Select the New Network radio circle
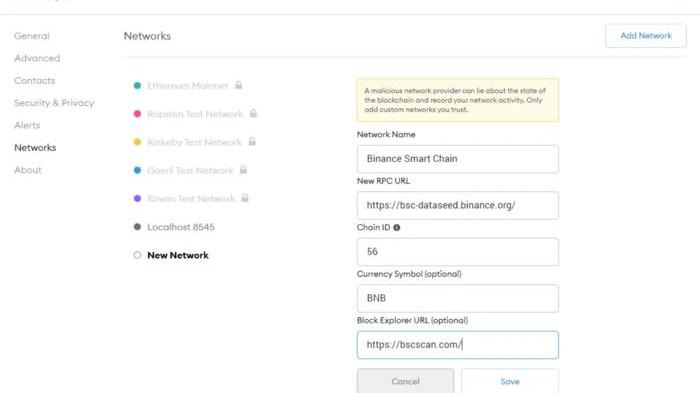 click(137, 255)
